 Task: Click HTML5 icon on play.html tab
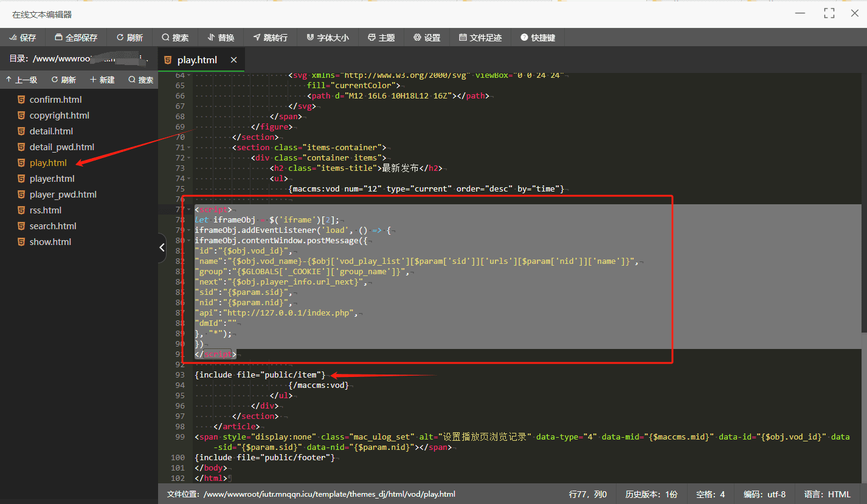(x=168, y=60)
